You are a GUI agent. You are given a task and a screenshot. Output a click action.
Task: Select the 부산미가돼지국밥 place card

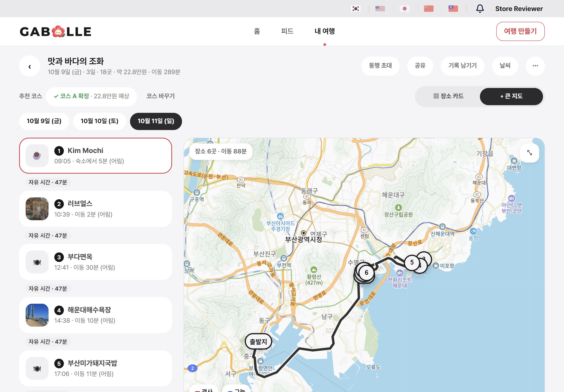coord(96,368)
